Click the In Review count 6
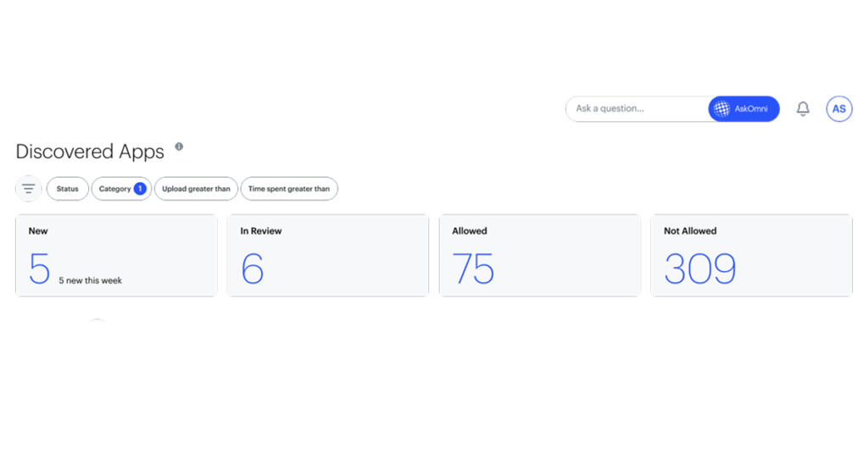Viewport: 868px width, 454px height. [253, 269]
